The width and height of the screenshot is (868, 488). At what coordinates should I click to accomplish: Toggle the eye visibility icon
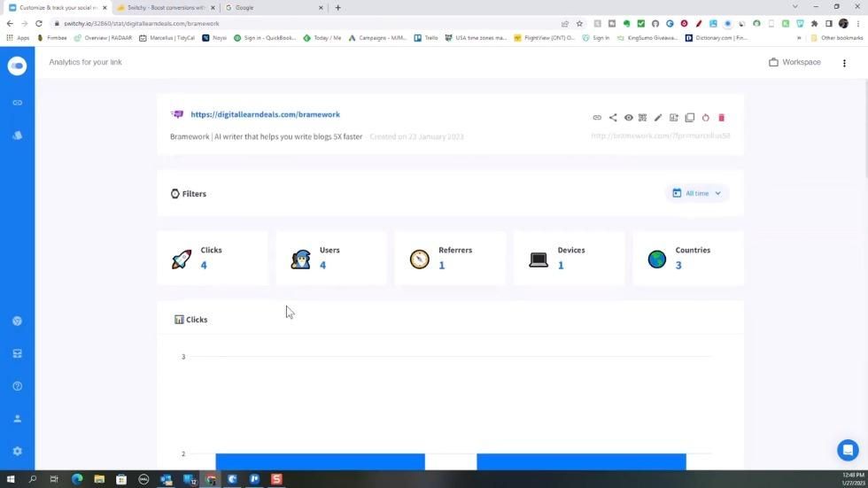click(x=628, y=118)
